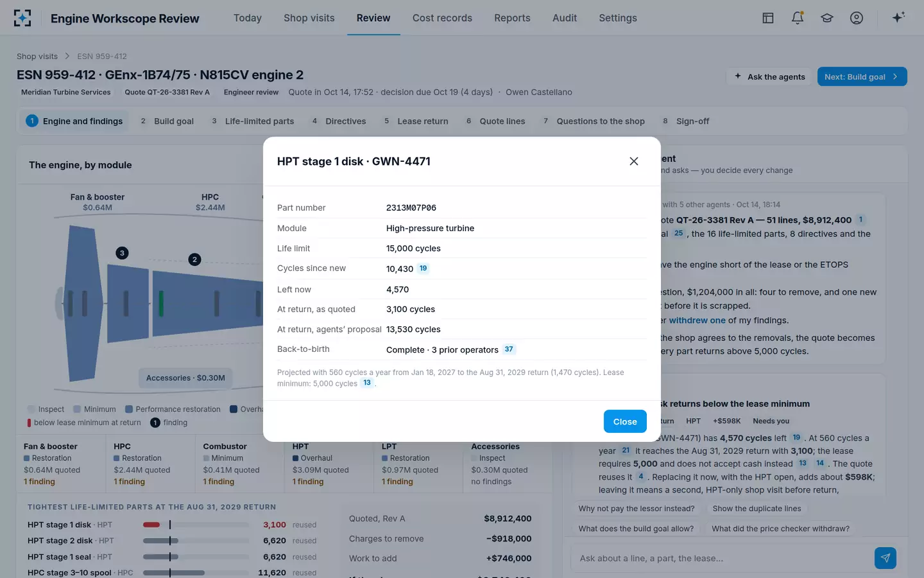
Task: Open citation 14 in the finding text
Action: pyautogui.click(x=820, y=463)
